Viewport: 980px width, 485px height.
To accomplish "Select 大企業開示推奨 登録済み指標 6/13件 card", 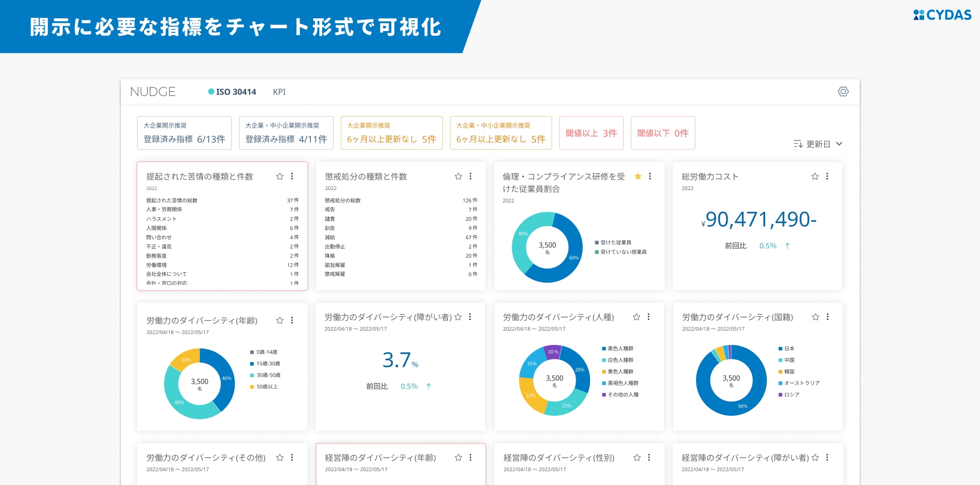I will [x=184, y=133].
